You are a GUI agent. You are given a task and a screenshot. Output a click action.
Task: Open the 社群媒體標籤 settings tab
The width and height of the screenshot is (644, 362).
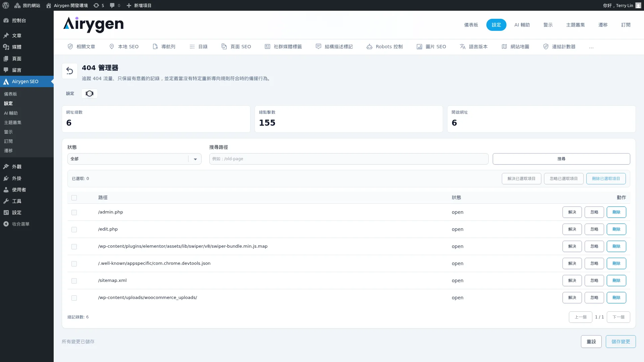pyautogui.click(x=283, y=47)
